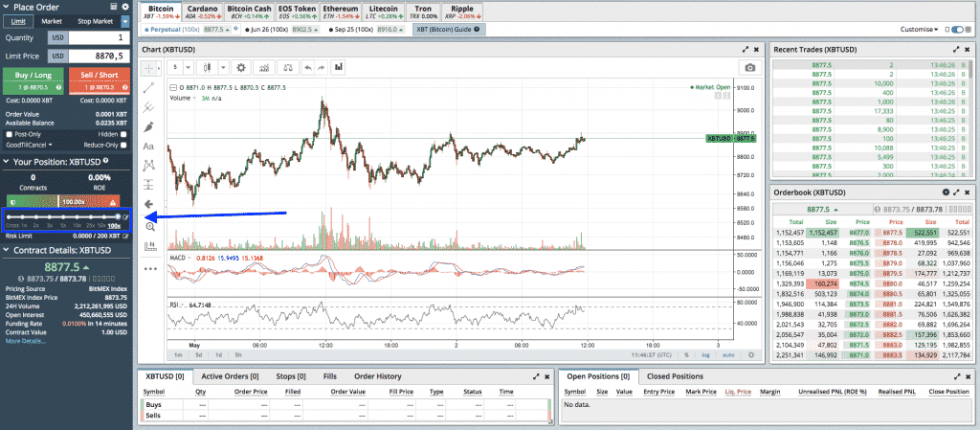This screenshot has width=980, height=430.
Task: Open the XBT (Bitcoin) Guide link
Action: (x=449, y=30)
